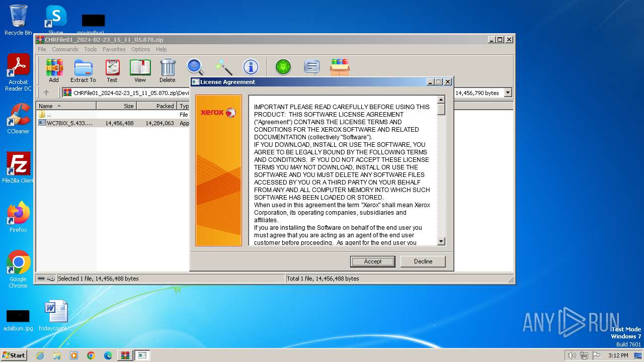Click the Comment speech bubble icon
644x362 pixels.
click(312, 67)
